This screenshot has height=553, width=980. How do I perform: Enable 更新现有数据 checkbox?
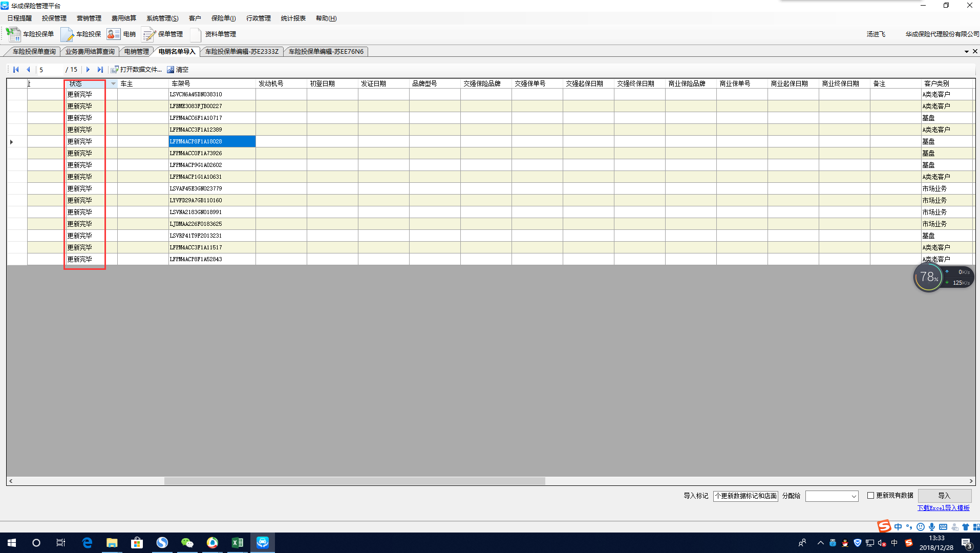[870, 496]
